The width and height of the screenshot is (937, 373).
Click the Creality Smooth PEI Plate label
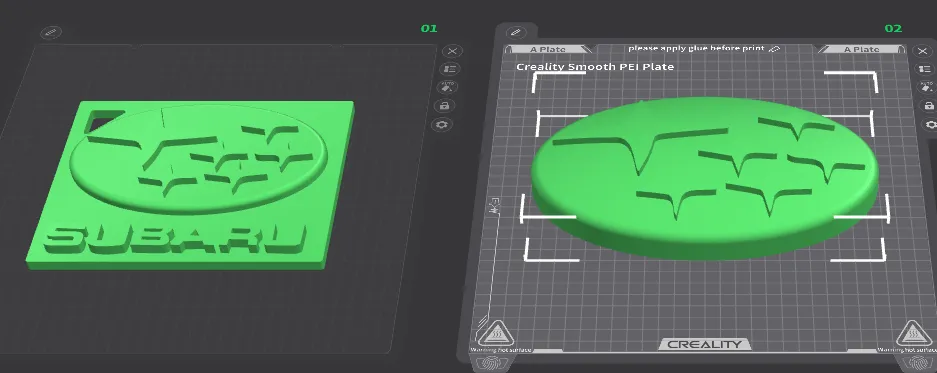coord(595,67)
